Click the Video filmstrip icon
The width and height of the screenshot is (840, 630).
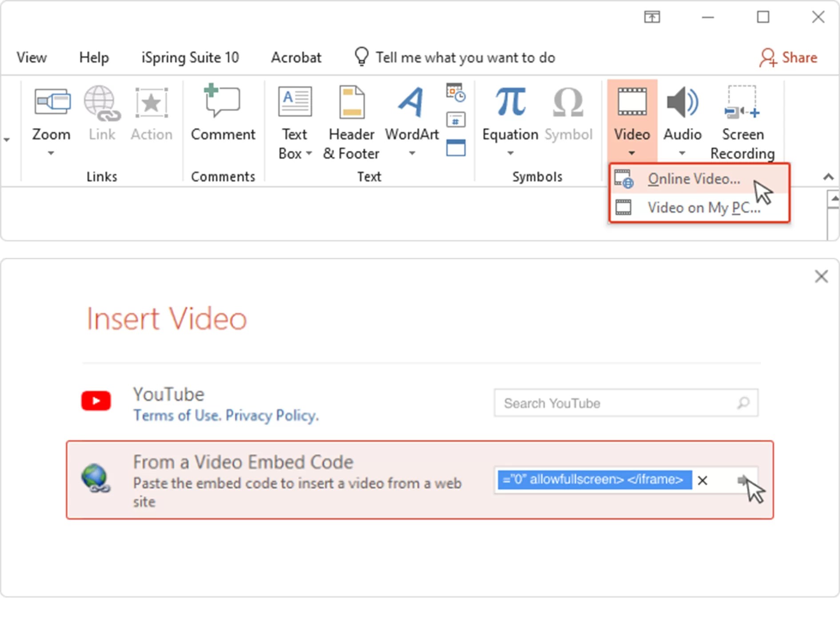coord(632,102)
